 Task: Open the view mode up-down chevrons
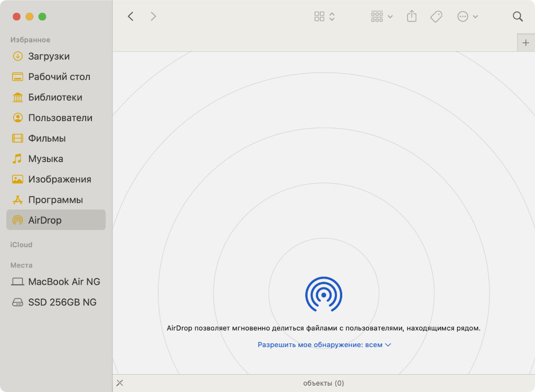(x=332, y=16)
